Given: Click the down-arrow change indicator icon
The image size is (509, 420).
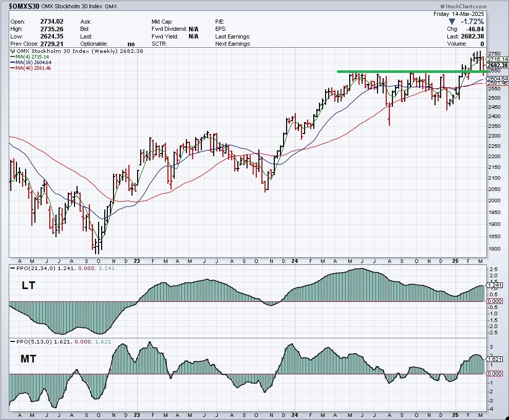Looking at the screenshot, I should 452,22.
